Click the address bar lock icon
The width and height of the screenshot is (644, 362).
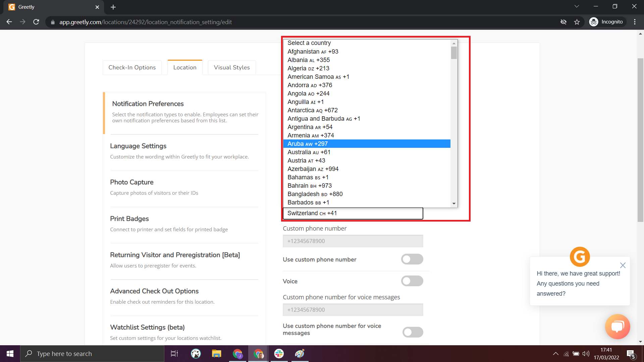click(53, 22)
